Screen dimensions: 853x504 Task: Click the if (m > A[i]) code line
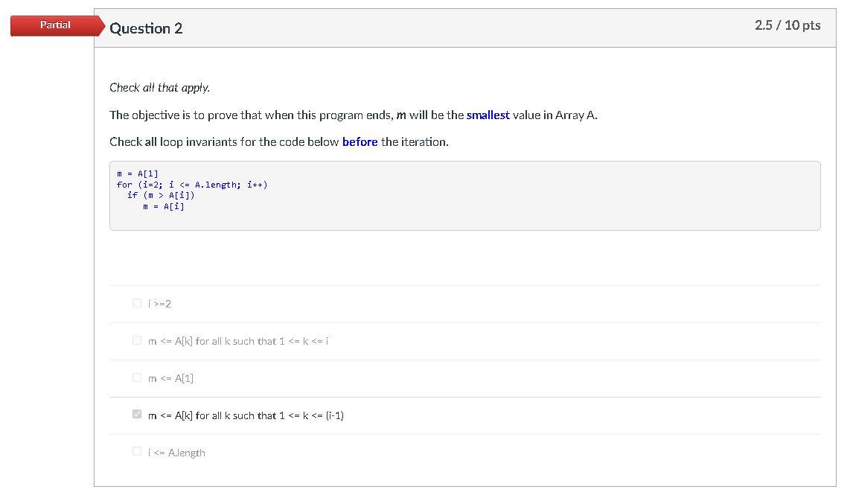(x=161, y=195)
